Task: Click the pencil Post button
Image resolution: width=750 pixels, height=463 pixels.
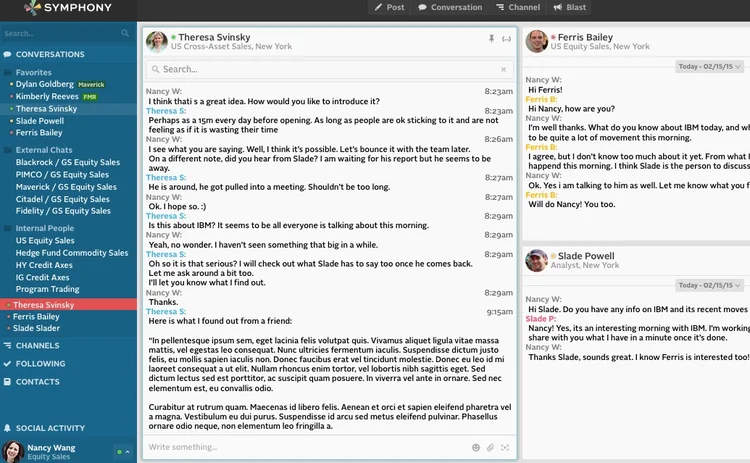Action: point(389,7)
